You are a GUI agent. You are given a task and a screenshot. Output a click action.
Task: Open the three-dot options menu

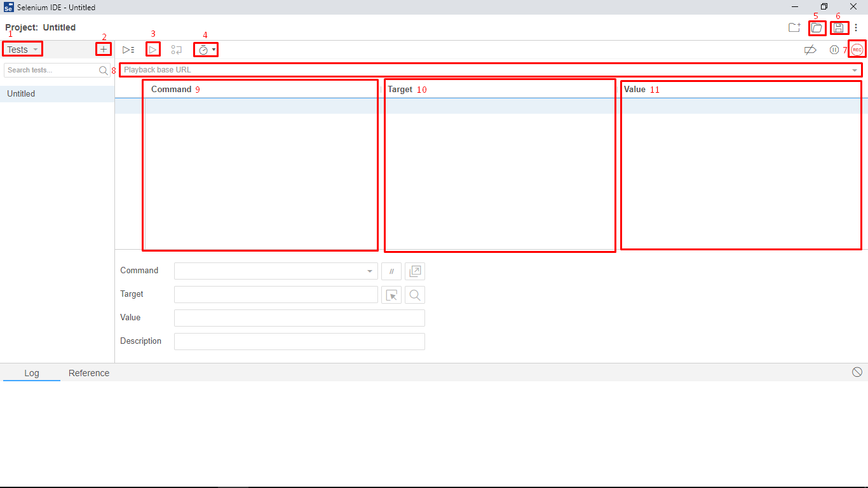pyautogui.click(x=856, y=27)
